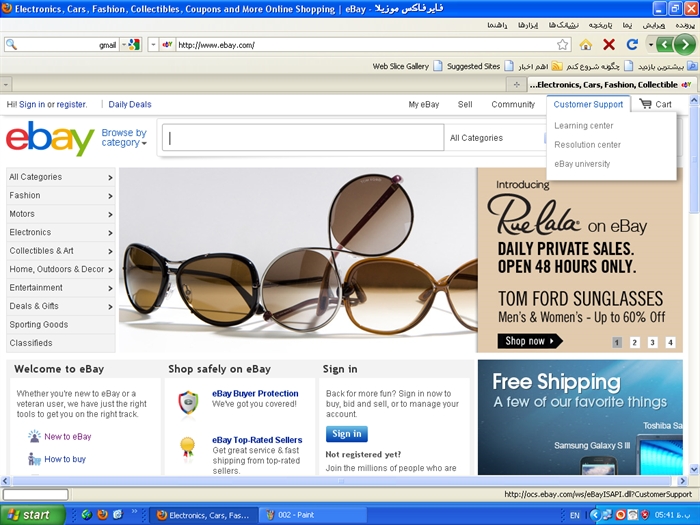The height and width of the screenshot is (525, 700).
Task: Click Firefox icon in quick launch
Action: tap(102, 515)
